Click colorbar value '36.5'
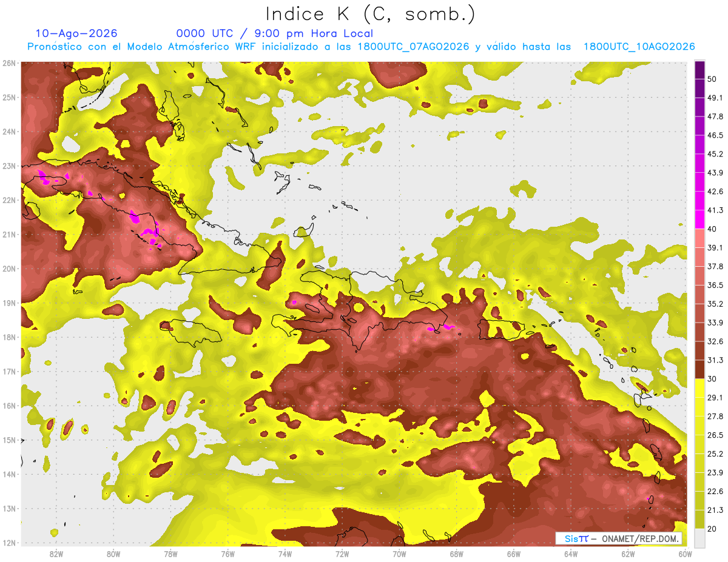The height and width of the screenshot is (562, 728). [x=715, y=285]
